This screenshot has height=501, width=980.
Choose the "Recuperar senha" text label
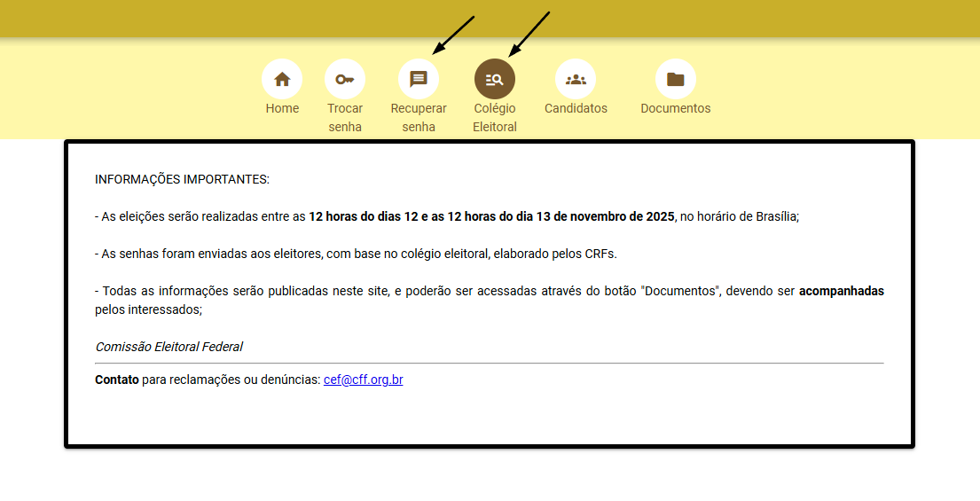(419, 117)
